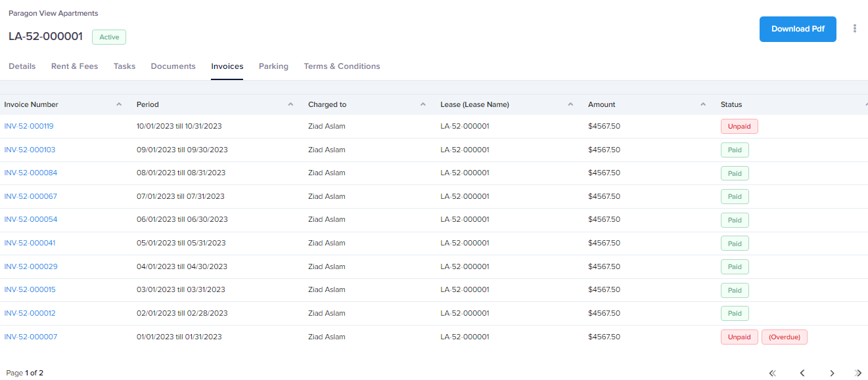This screenshot has width=868, height=380.
Task: Open invoice INV-52-000054
Action: (31, 219)
